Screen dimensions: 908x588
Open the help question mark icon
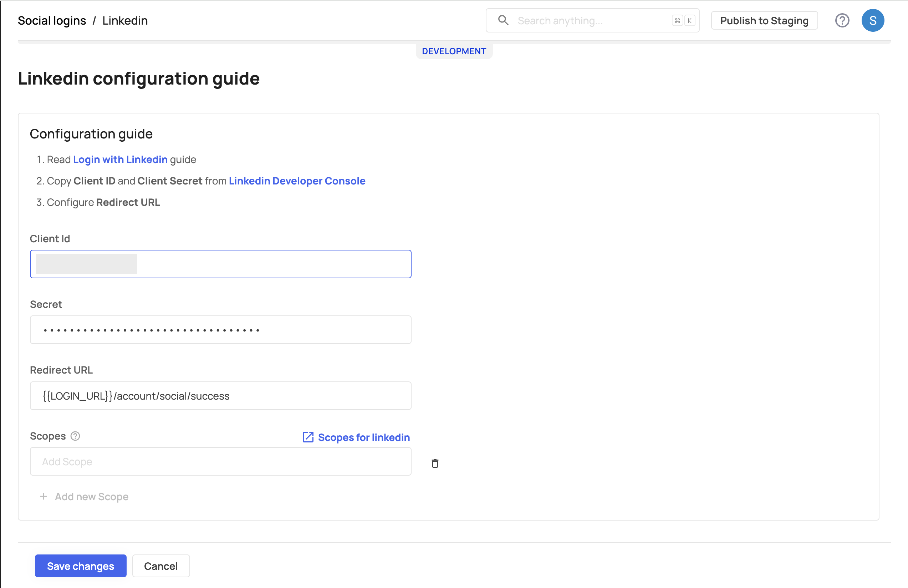pos(842,20)
